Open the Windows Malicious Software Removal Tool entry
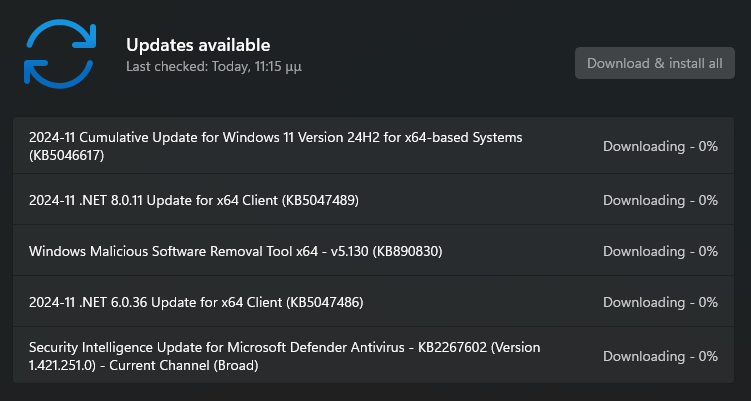 click(x=373, y=251)
